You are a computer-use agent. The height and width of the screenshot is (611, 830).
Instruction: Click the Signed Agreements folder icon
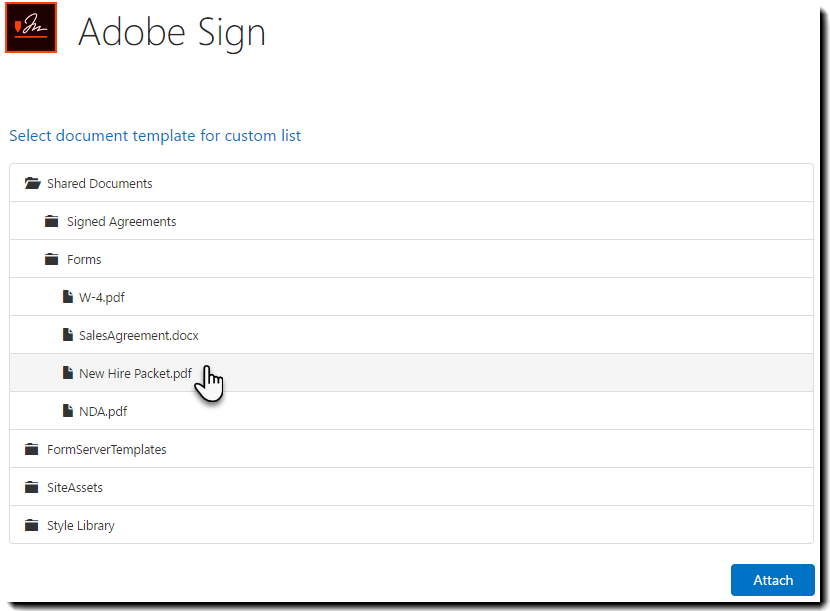[52, 222]
